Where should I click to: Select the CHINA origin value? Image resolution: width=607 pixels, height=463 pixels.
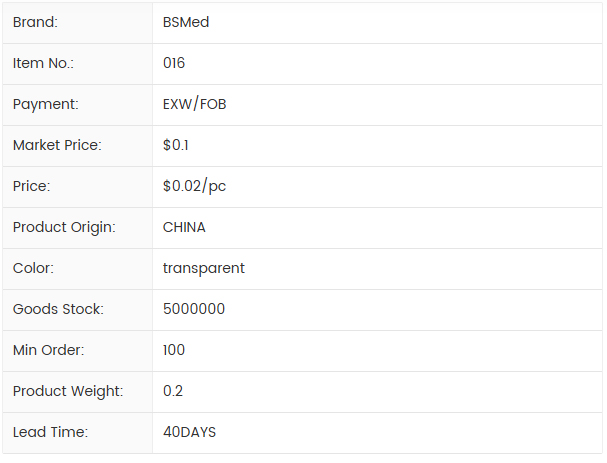(x=184, y=227)
